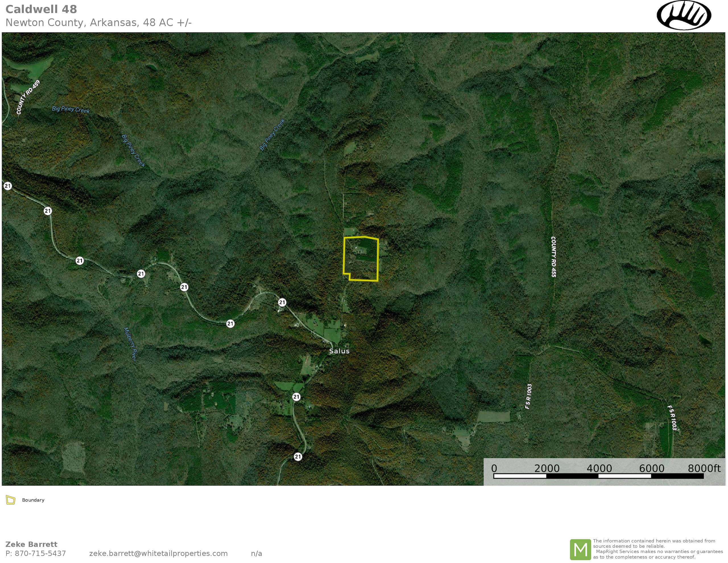
Task: Click the Caldwell 48 title heading
Action: pos(41,9)
